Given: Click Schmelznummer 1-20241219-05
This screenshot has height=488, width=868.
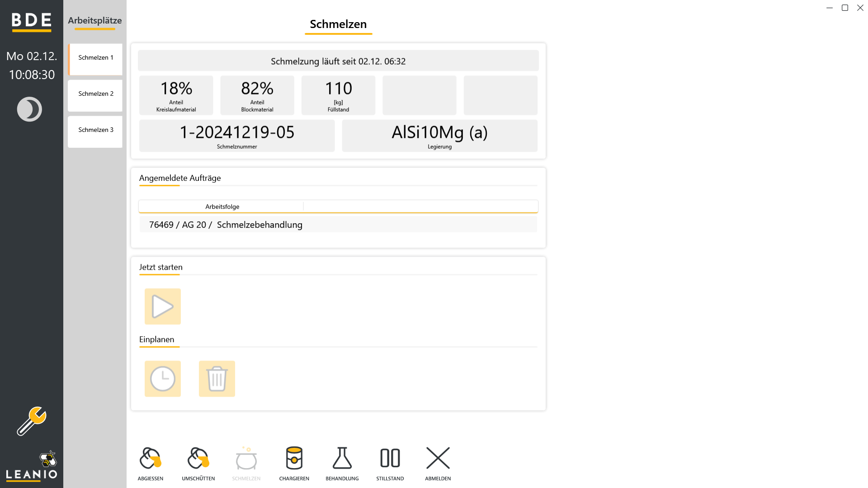Looking at the screenshot, I should (237, 136).
